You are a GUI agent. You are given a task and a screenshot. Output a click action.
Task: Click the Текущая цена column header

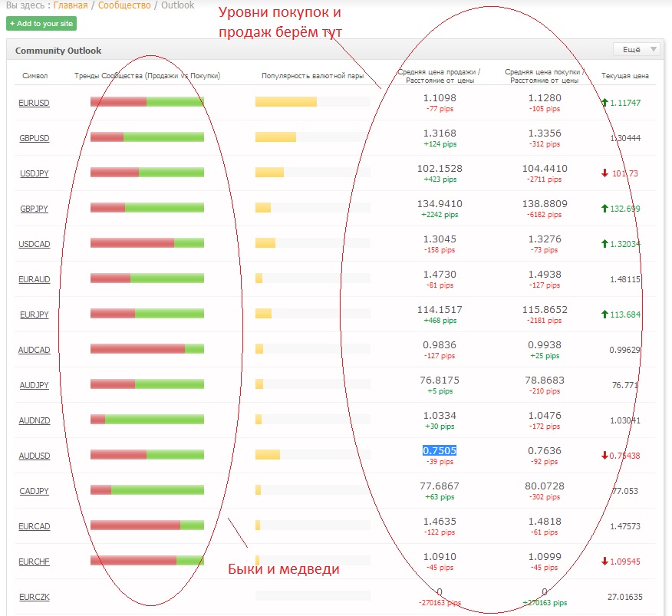[625, 76]
